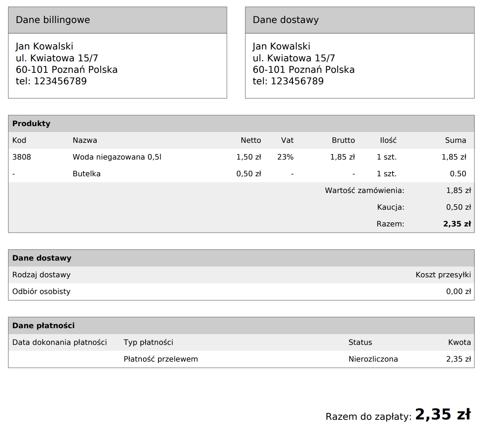Screen dimensions: 493x448
Task: Click the 'Razem do zapłaty:' label
Action: pyautogui.click(x=369, y=417)
